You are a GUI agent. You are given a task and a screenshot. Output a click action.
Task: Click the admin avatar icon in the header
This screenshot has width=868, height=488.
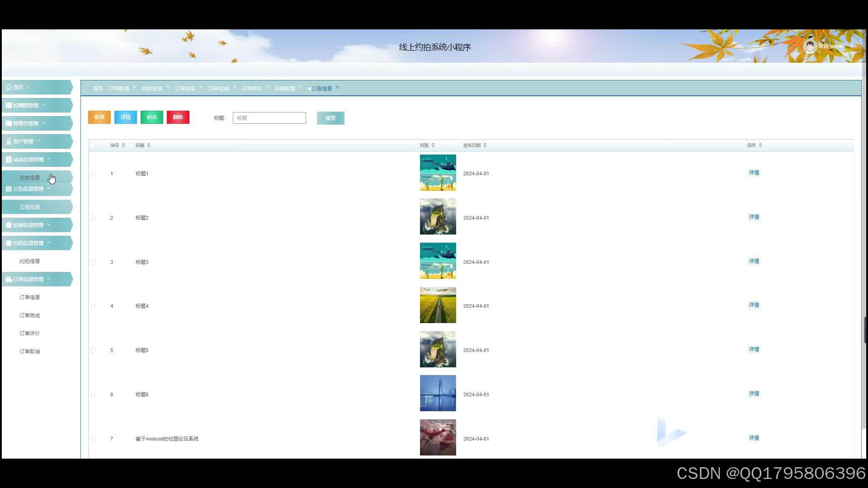(809, 46)
